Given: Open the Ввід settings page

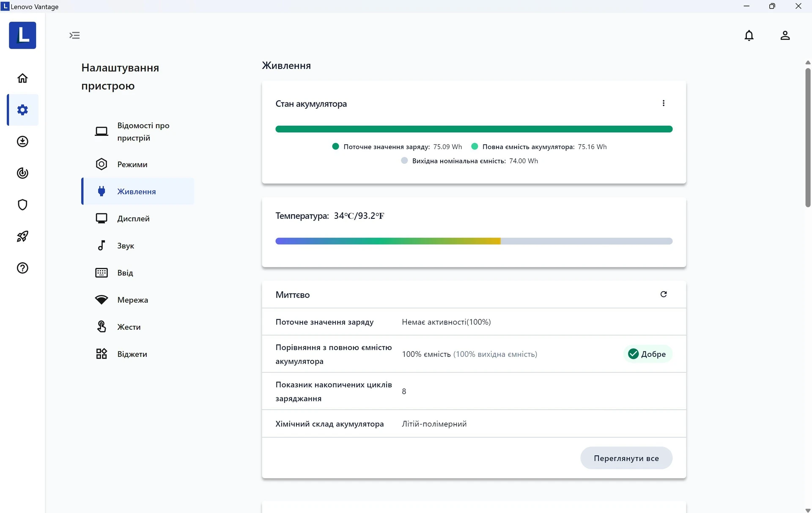Looking at the screenshot, I should pos(138,273).
